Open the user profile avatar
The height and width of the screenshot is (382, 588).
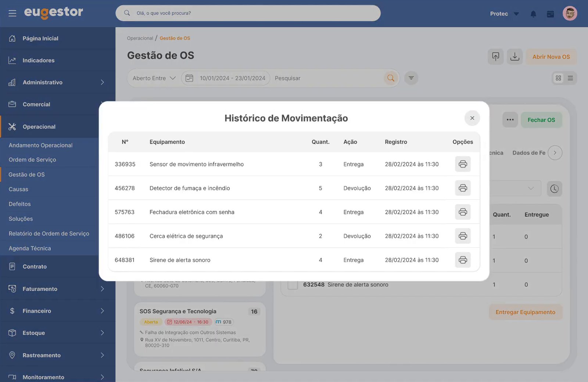570,14
